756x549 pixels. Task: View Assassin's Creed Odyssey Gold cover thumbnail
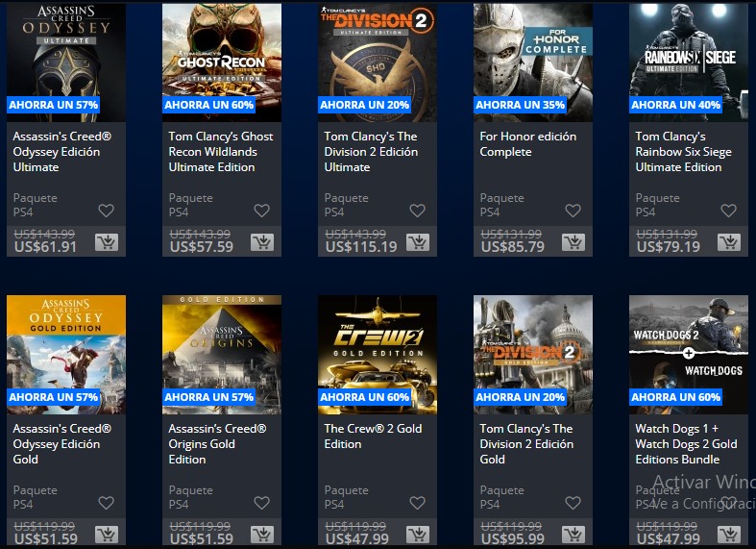(x=66, y=355)
